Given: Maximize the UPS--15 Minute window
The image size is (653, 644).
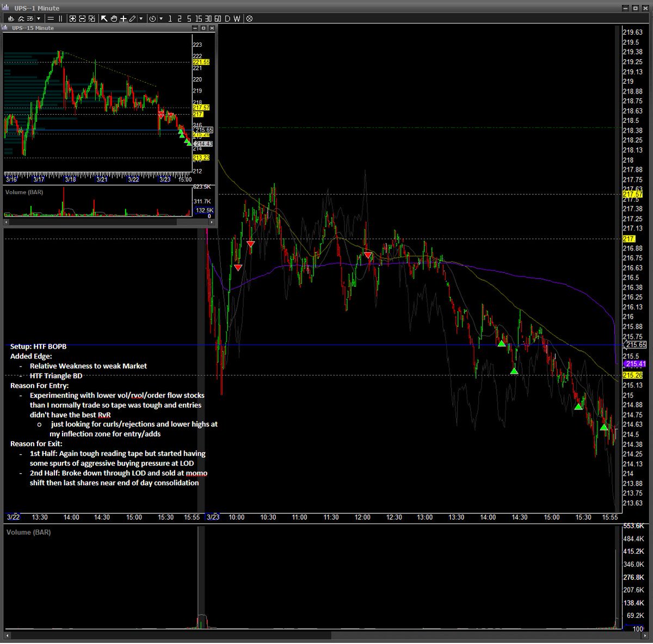Looking at the screenshot, I should tap(204, 28).
